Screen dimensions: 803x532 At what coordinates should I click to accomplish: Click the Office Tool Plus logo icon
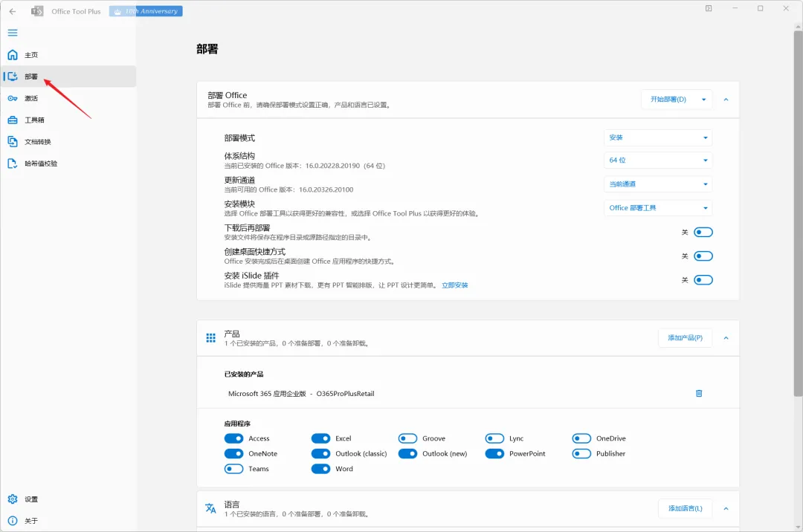[37, 11]
